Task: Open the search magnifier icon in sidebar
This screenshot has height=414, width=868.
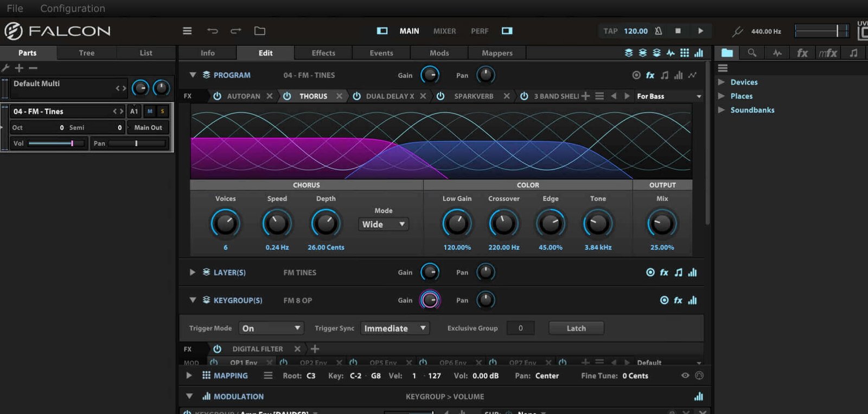Action: pos(752,53)
